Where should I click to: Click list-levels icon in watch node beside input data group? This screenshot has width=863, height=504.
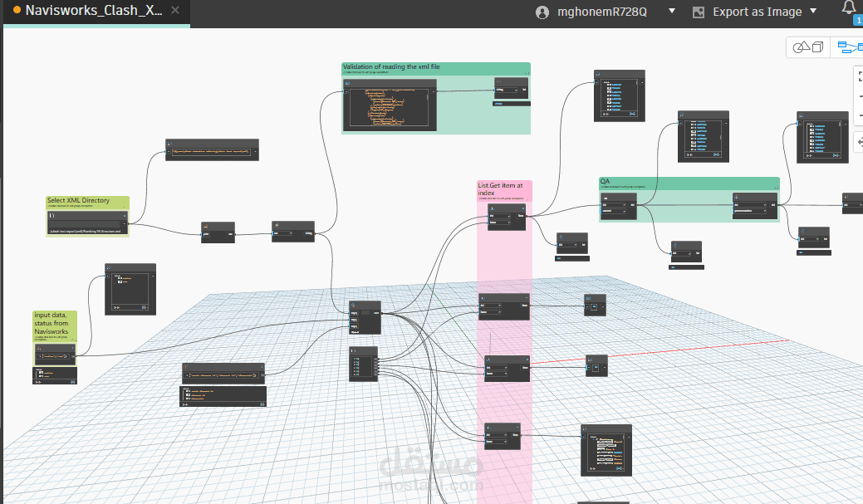click(116, 307)
